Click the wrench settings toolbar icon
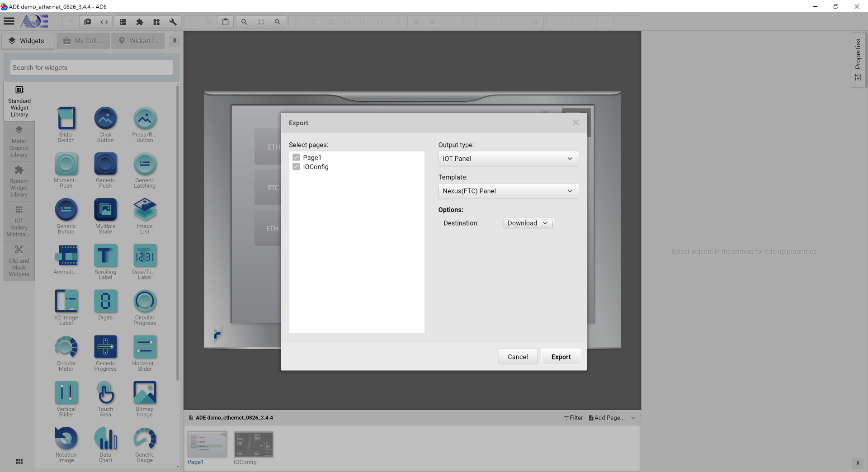Screen dimensions: 868x472 pos(173,22)
